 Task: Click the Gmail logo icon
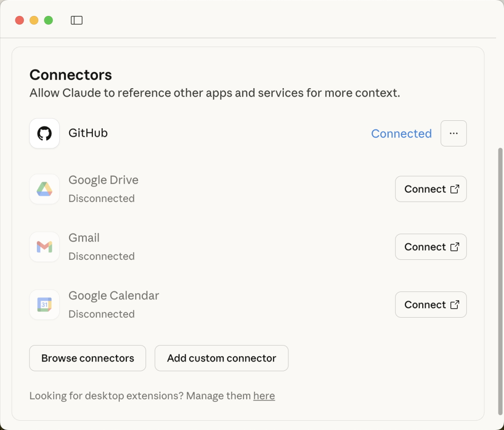pos(44,247)
